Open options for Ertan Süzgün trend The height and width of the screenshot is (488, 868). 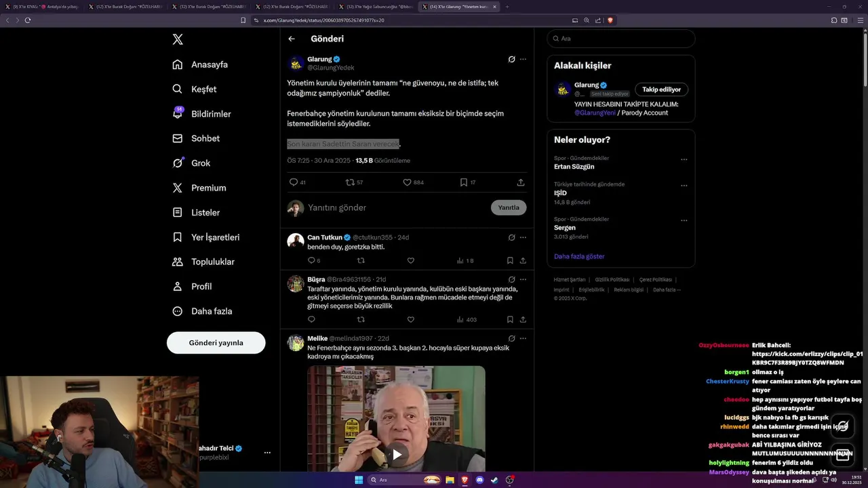point(684,160)
